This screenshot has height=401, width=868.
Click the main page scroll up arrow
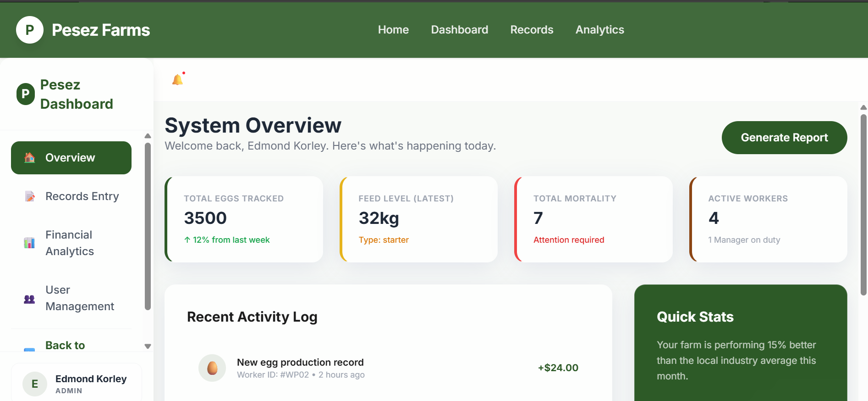click(863, 107)
